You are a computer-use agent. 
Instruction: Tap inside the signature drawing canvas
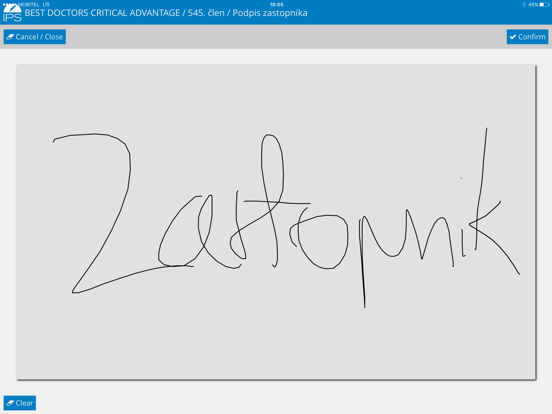276,222
